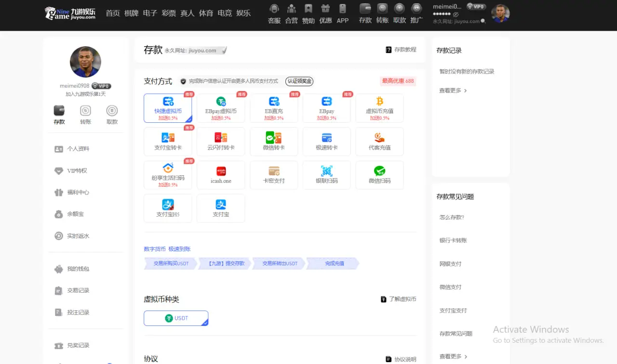Image resolution: width=617 pixels, height=364 pixels.
Task: Expand 查看更多 under 存款记录
Action: click(x=453, y=91)
